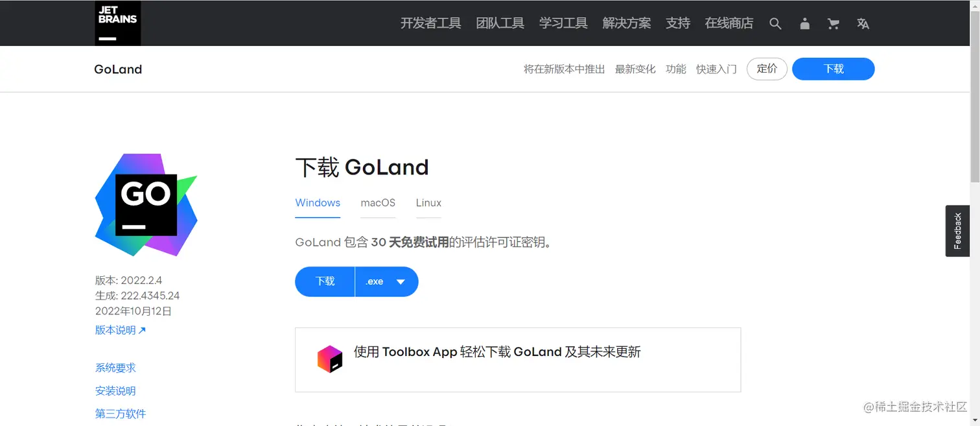The image size is (980, 426).
Task: Select the Windows tab
Action: (318, 203)
